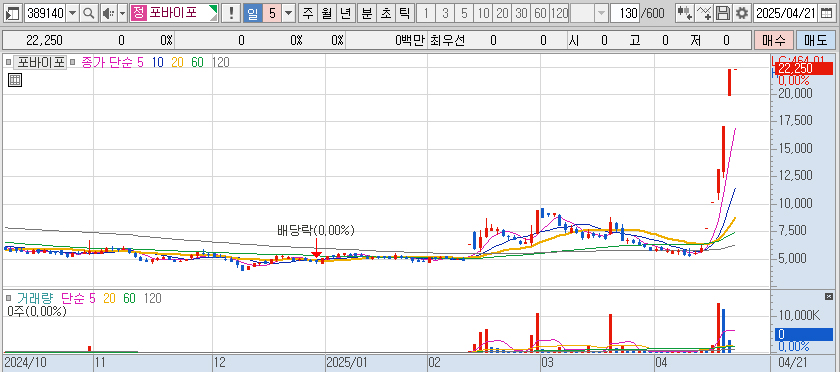
Task: Open the day period 5 dropdown arrow
Action: click(289, 13)
